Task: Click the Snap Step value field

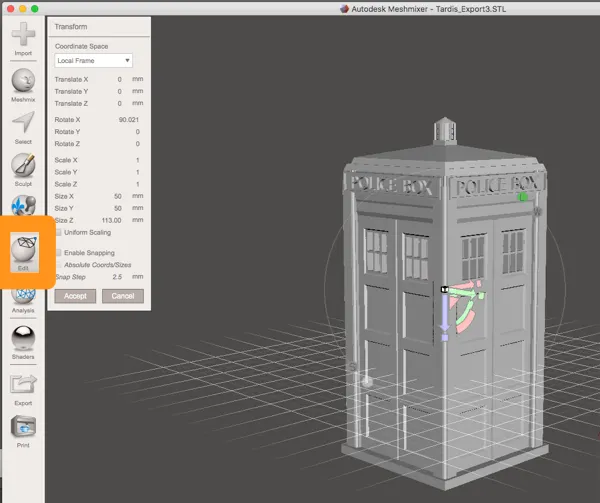Action: click(117, 277)
